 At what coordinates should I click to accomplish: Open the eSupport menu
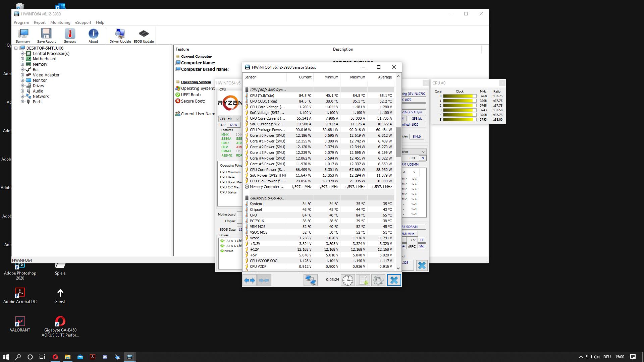click(x=83, y=22)
